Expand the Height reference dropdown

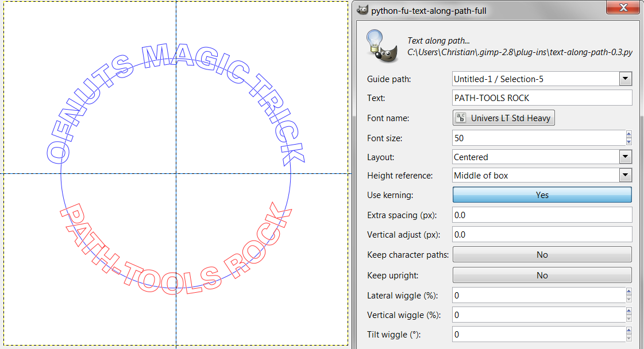625,175
